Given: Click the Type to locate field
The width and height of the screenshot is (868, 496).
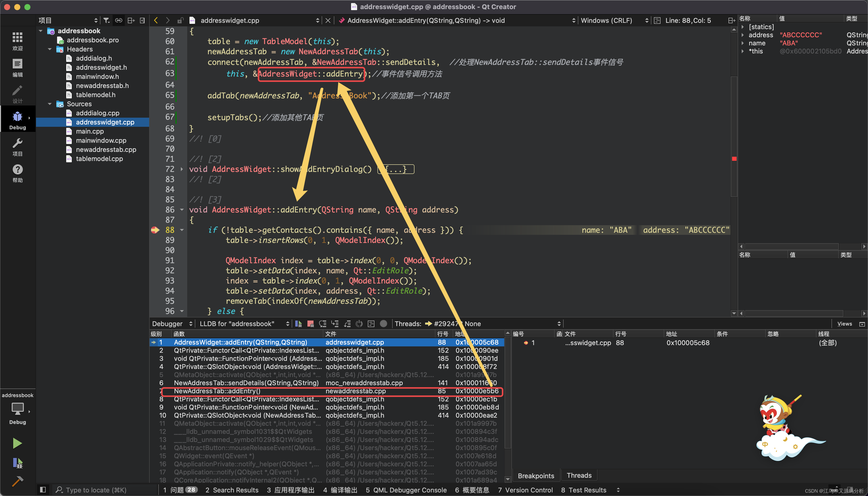Looking at the screenshot, I should 96,490.
